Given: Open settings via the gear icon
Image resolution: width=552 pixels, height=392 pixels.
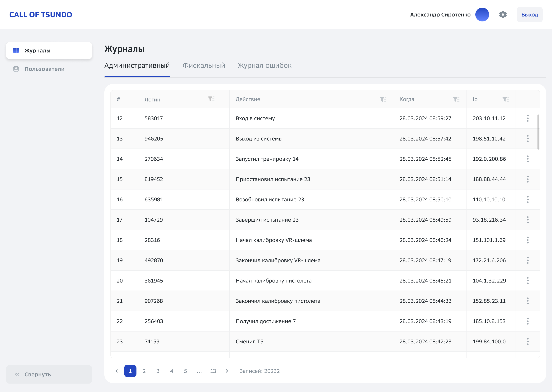Looking at the screenshot, I should click(503, 15).
